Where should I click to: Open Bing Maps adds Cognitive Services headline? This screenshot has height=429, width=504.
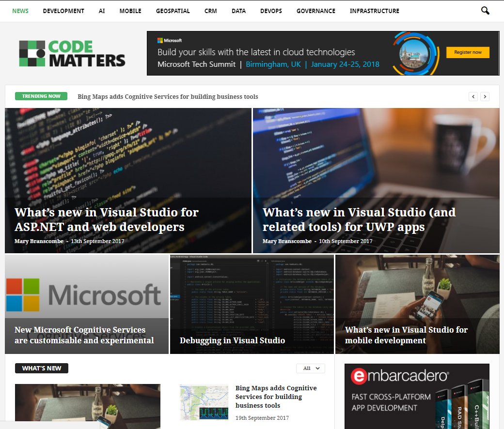pyautogui.click(x=276, y=397)
